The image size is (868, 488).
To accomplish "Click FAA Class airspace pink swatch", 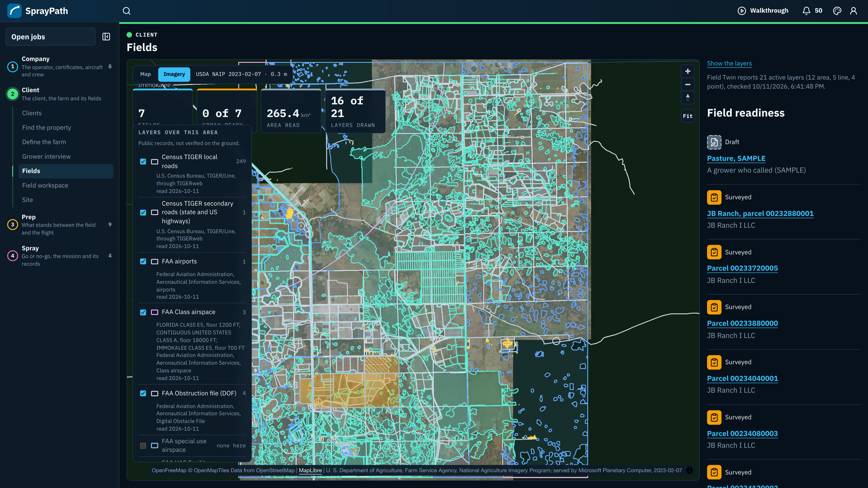I will (155, 312).
